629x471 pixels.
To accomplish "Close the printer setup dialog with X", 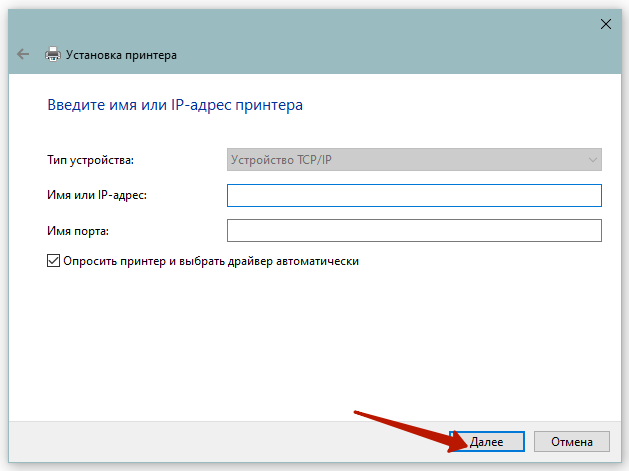I will tap(604, 23).
